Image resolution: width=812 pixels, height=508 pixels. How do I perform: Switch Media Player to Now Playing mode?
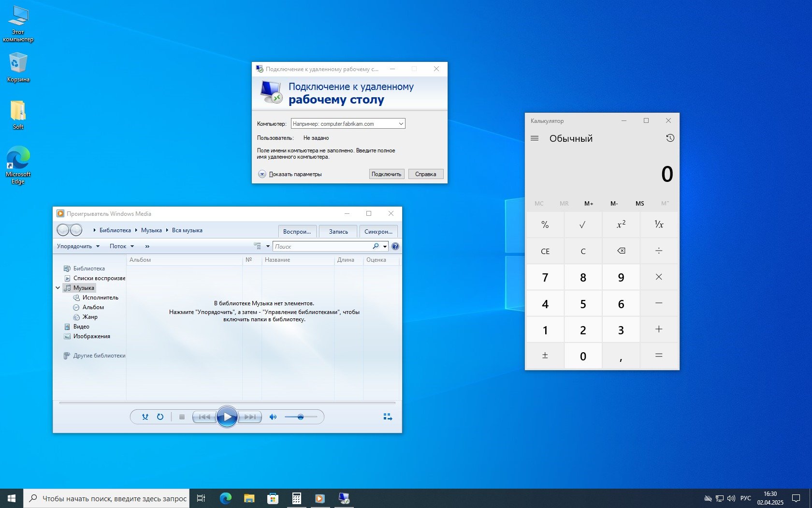[387, 417]
